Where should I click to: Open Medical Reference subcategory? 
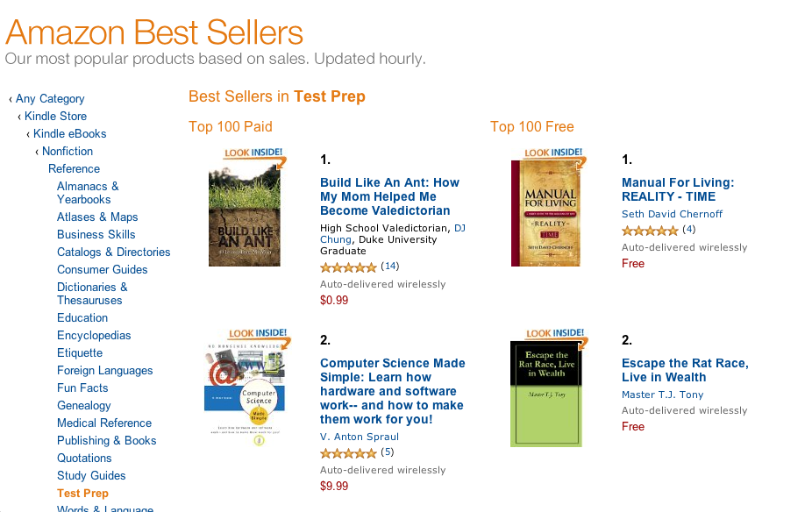(104, 423)
